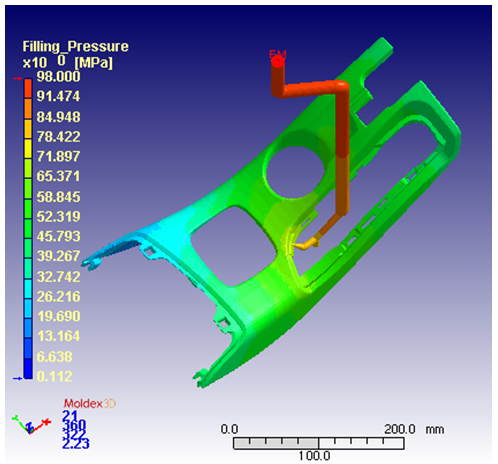Click the 100.0 scale bar label
Viewport: 498px width, 464px height.
(x=314, y=456)
